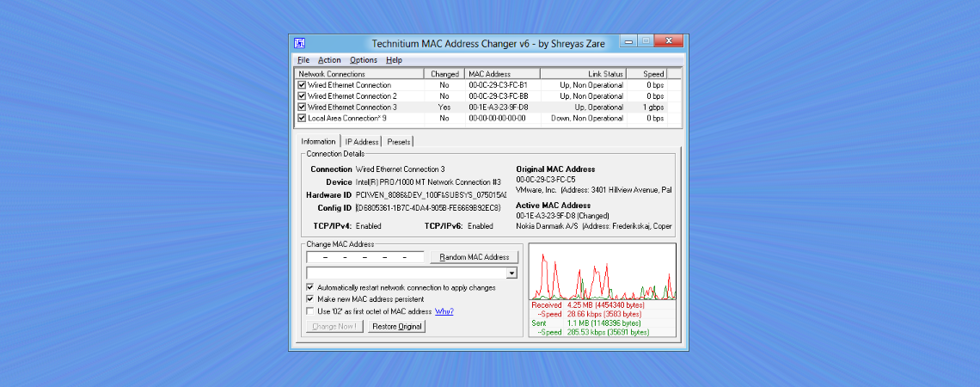Image resolution: width=980 pixels, height=387 pixels.
Task: Open the Options menu
Action: click(363, 60)
